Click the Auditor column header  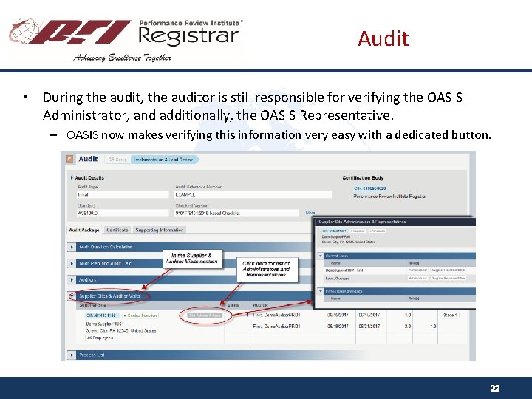(x=261, y=305)
